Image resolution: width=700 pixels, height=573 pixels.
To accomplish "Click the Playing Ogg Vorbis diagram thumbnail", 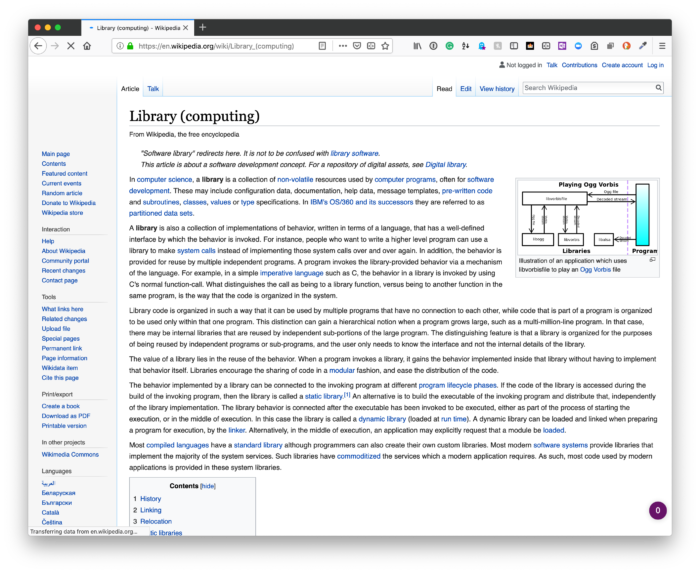I will click(x=588, y=217).
